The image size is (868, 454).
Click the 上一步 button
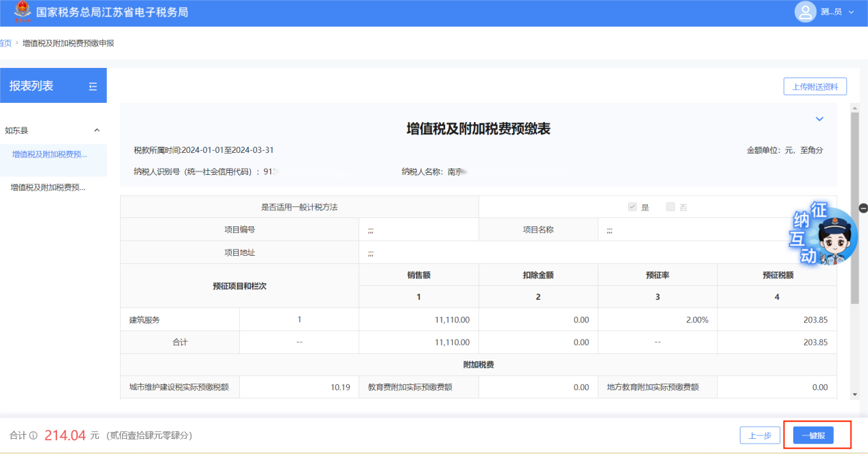coord(760,435)
